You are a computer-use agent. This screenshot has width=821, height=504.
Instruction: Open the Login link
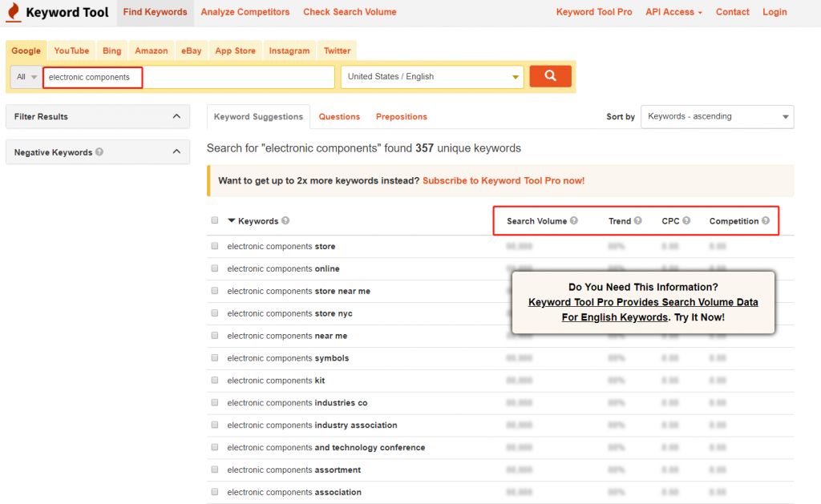point(774,12)
